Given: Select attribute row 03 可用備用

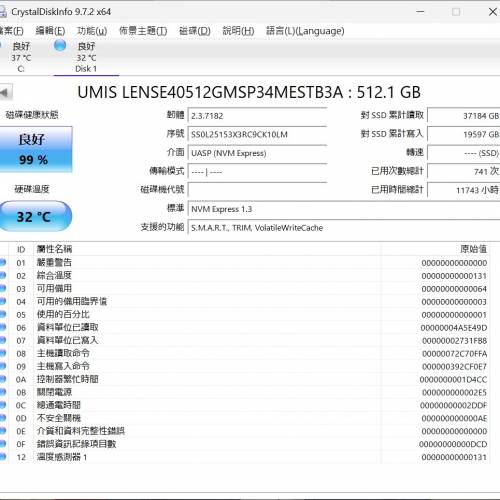Looking at the screenshot, I should (x=245, y=289).
